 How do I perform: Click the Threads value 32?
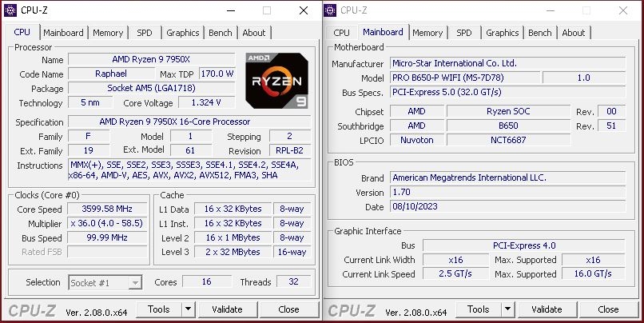(294, 282)
